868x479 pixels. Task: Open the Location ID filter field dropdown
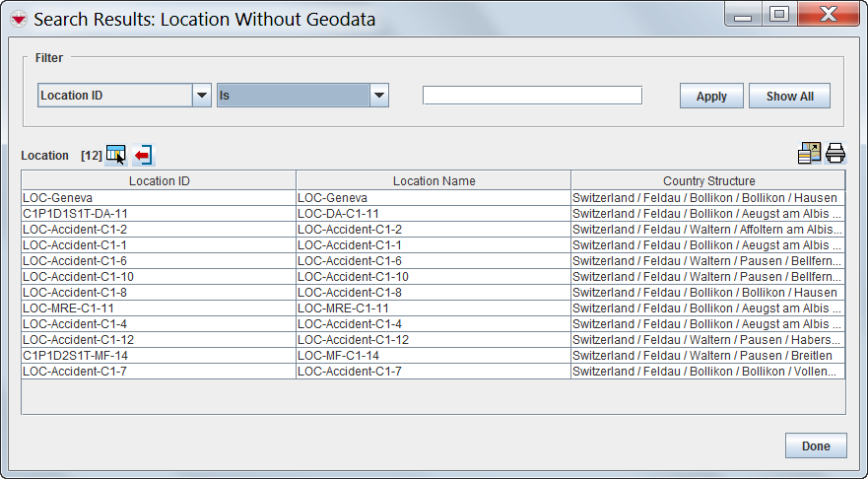[202, 96]
